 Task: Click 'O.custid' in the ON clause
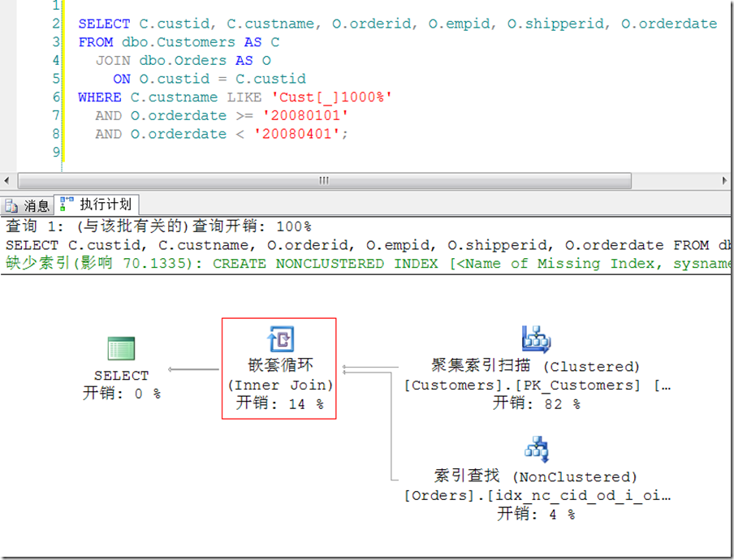(174, 79)
